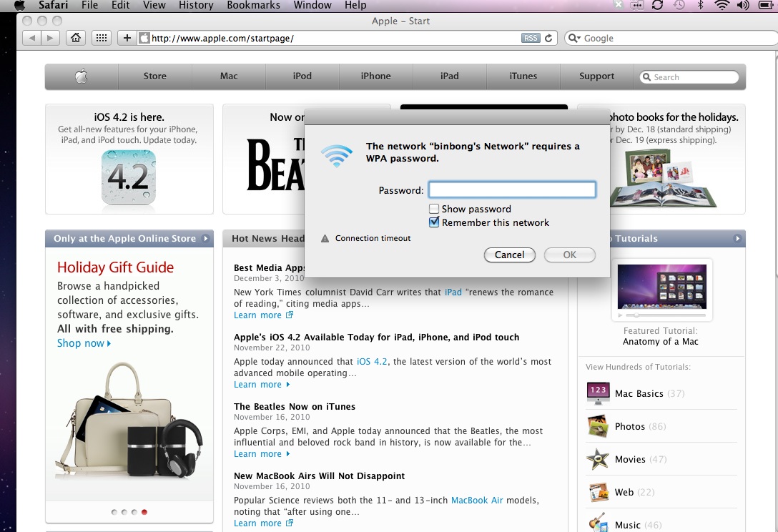Reload page with the refresh arrow
The width and height of the screenshot is (778, 532).
(548, 38)
